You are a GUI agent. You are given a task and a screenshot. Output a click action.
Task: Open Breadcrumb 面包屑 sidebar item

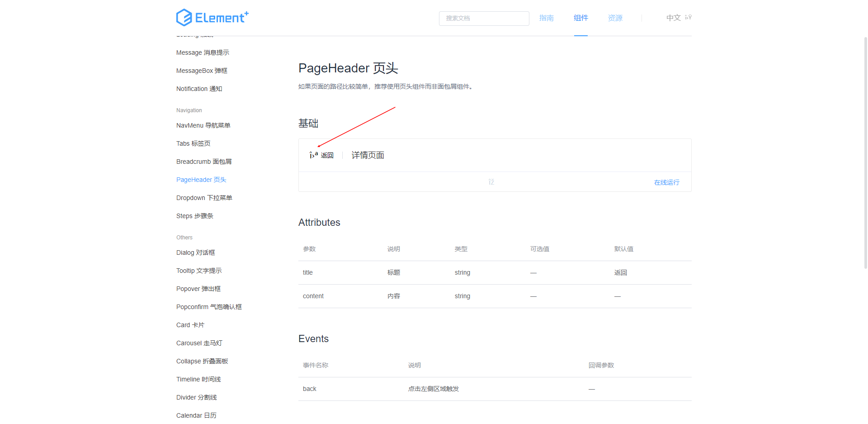coord(204,162)
